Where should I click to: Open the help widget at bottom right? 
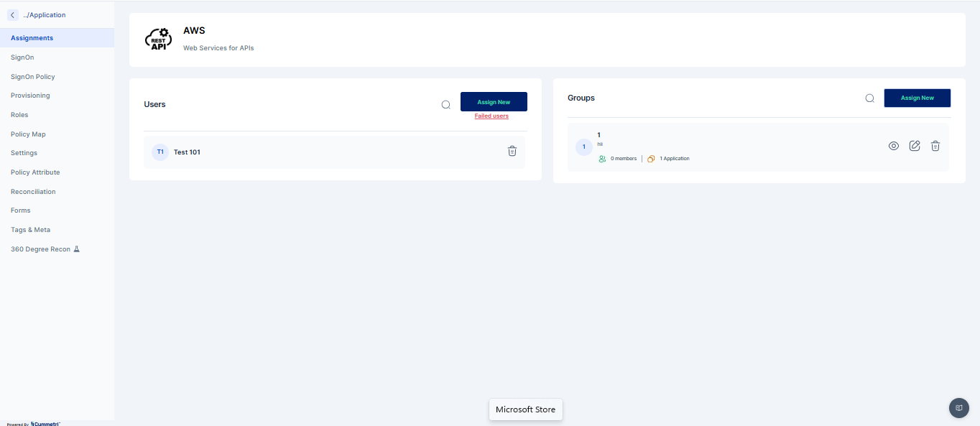coord(959,408)
